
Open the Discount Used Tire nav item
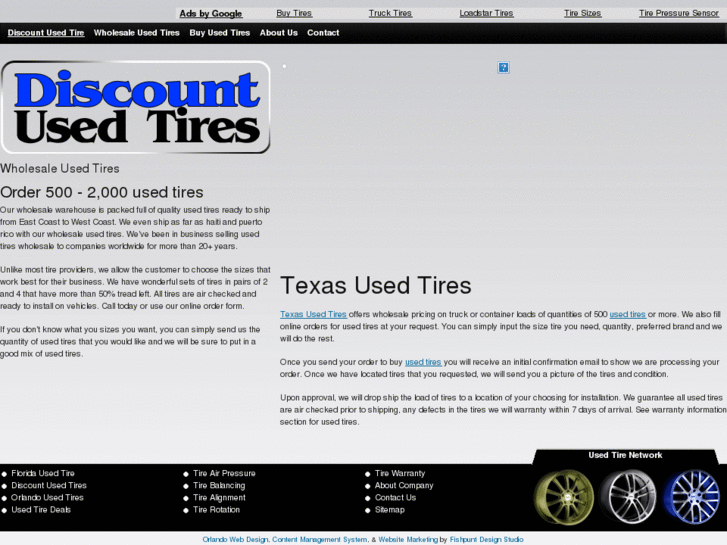coord(46,33)
